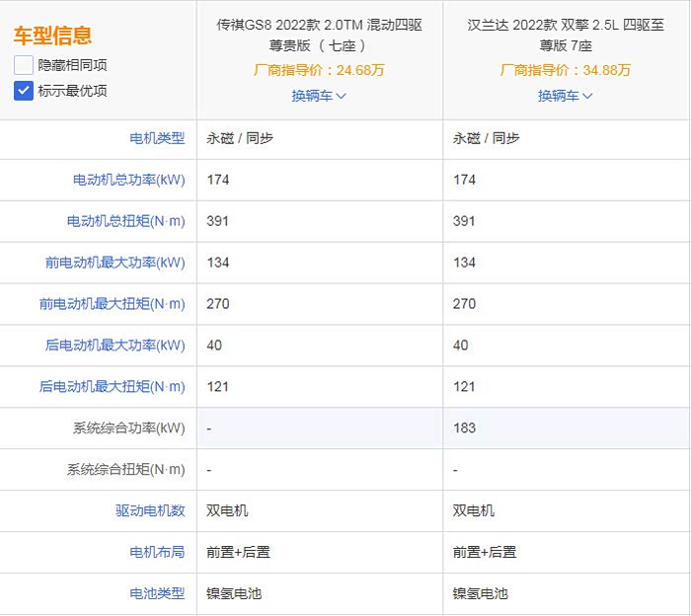
Task: Click the 汉兰达 2022款 双擎 model title
Action: (x=566, y=35)
